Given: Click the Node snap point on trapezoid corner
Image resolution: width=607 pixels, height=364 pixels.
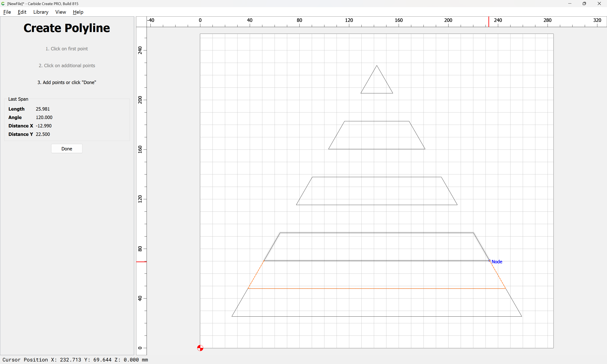Looking at the screenshot, I should pos(489,261).
